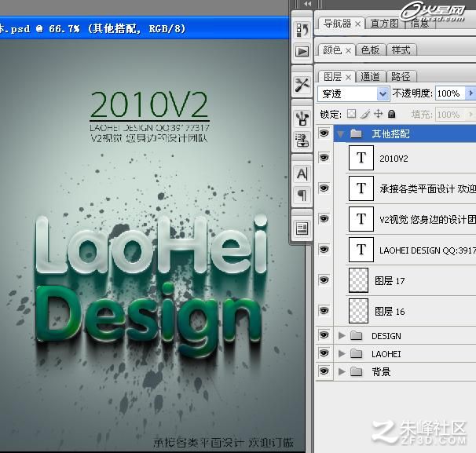Open the Paragraph panel icon
Screen dimensions: 476x453
coord(302,195)
